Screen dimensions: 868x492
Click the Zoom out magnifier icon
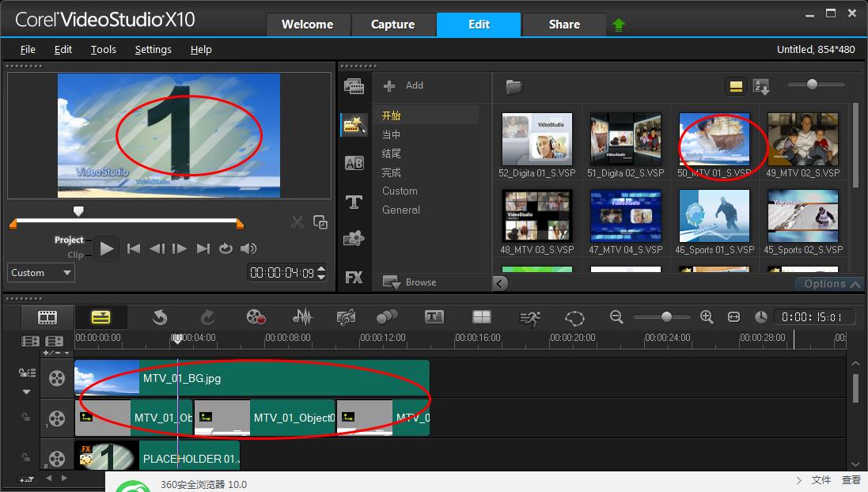616,317
